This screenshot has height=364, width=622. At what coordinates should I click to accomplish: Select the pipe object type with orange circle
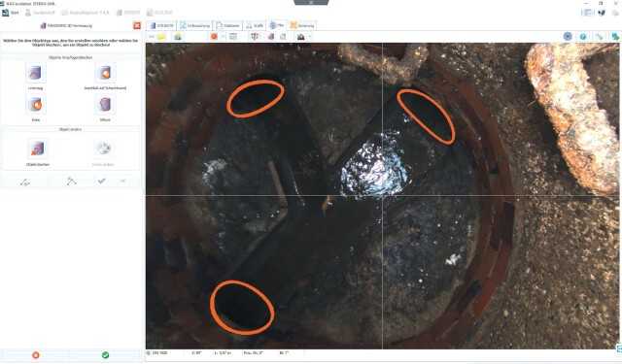point(35,105)
